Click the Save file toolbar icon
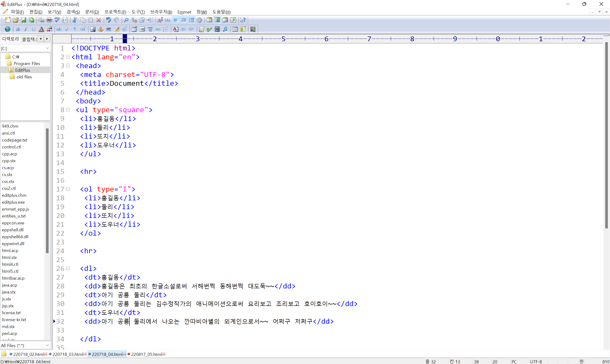Screen dimensions: 610x364 (24, 20)
